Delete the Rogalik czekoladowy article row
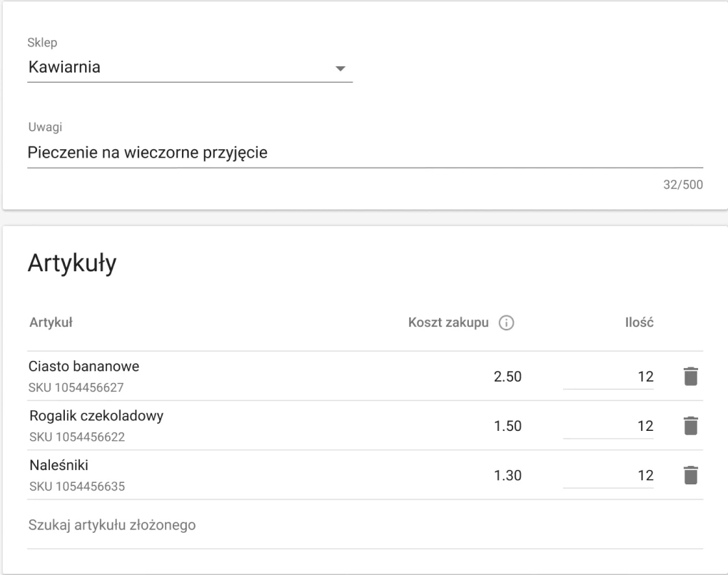This screenshot has height=575, width=728. [x=689, y=425]
